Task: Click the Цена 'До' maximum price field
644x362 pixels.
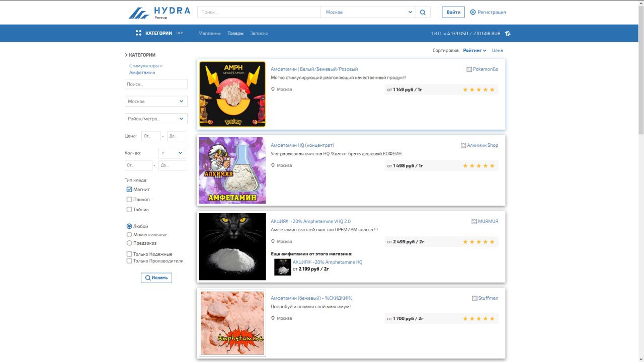Action: [x=177, y=136]
